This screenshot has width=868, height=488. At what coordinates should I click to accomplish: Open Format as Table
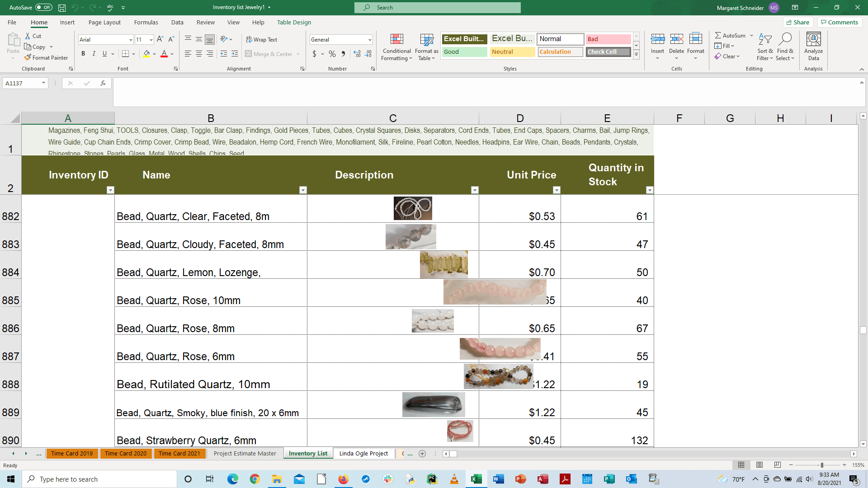[x=426, y=47]
